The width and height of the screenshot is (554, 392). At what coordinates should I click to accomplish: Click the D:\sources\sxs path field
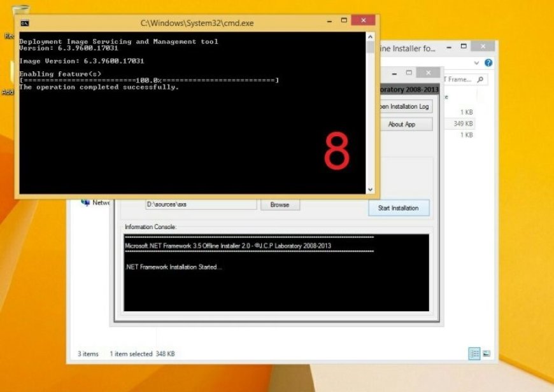[201, 204]
